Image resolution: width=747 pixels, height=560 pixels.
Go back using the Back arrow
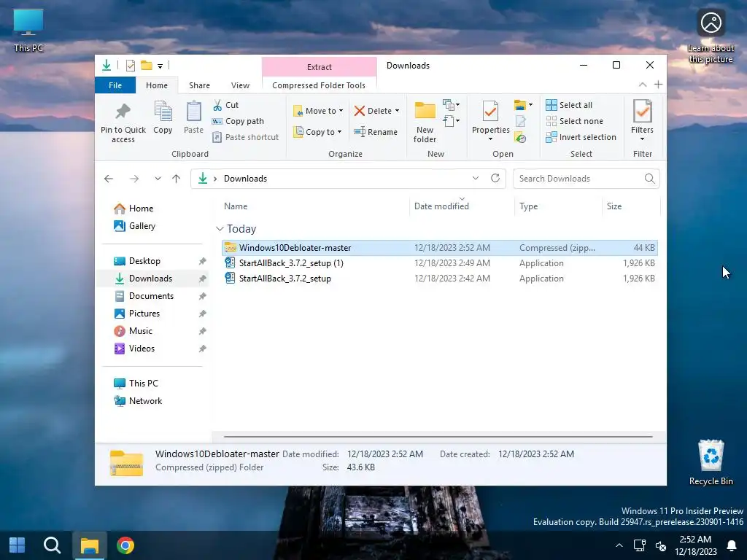pos(109,179)
